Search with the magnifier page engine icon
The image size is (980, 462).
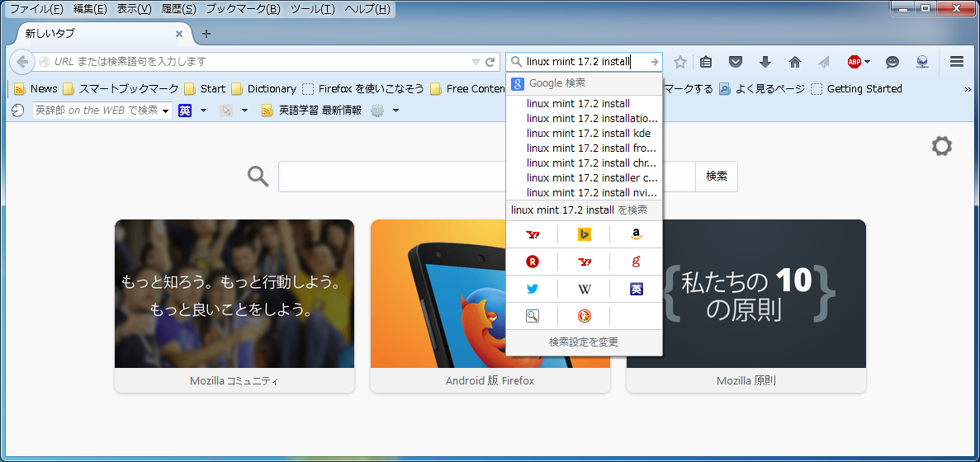point(533,317)
